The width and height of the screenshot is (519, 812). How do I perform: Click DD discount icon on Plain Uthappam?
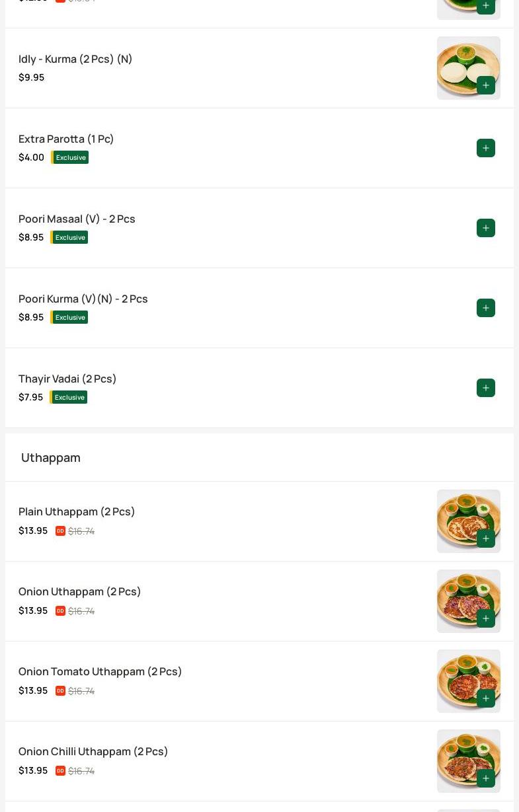point(60,531)
